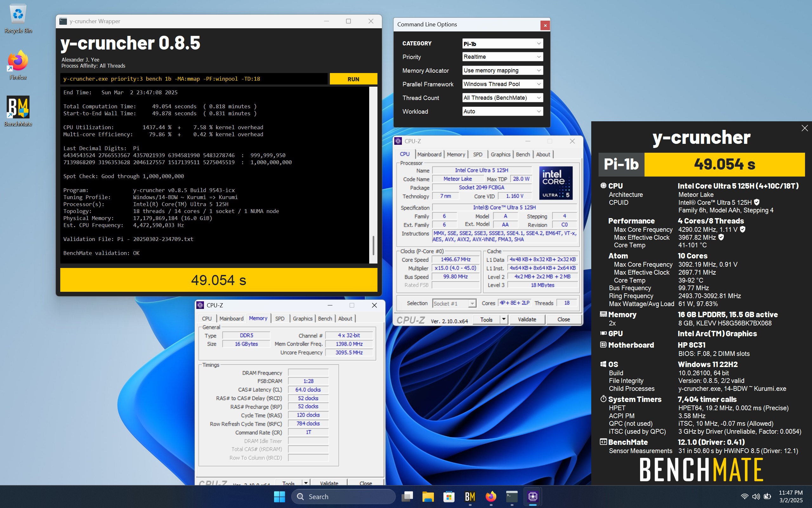Click the CAS# Latency value 64.0 clocks

(308, 390)
